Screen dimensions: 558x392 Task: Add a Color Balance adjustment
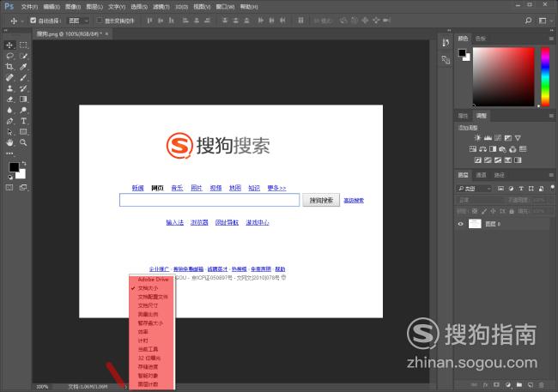tap(483, 149)
